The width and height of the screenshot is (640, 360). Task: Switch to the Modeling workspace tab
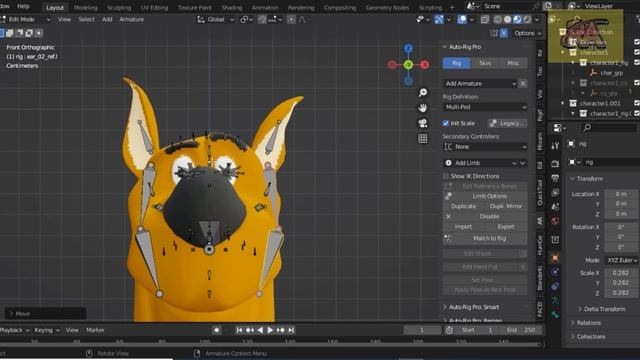point(86,8)
